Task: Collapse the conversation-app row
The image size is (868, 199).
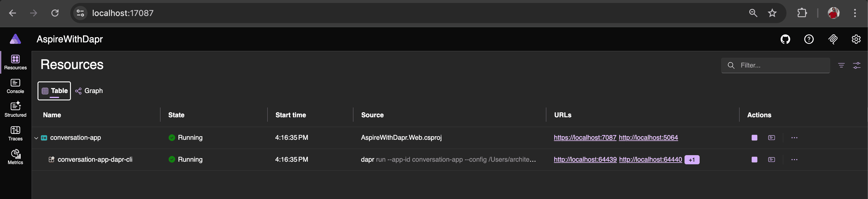Action: (x=36, y=138)
